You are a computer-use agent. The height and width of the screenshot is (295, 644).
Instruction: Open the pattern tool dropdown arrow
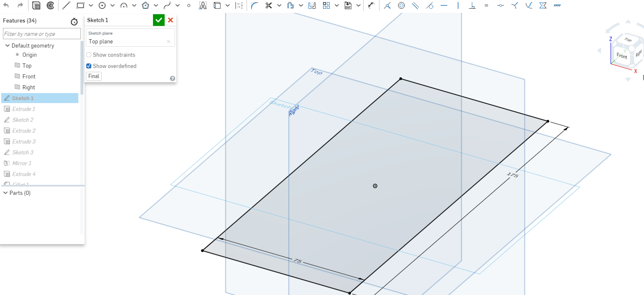(x=337, y=5)
